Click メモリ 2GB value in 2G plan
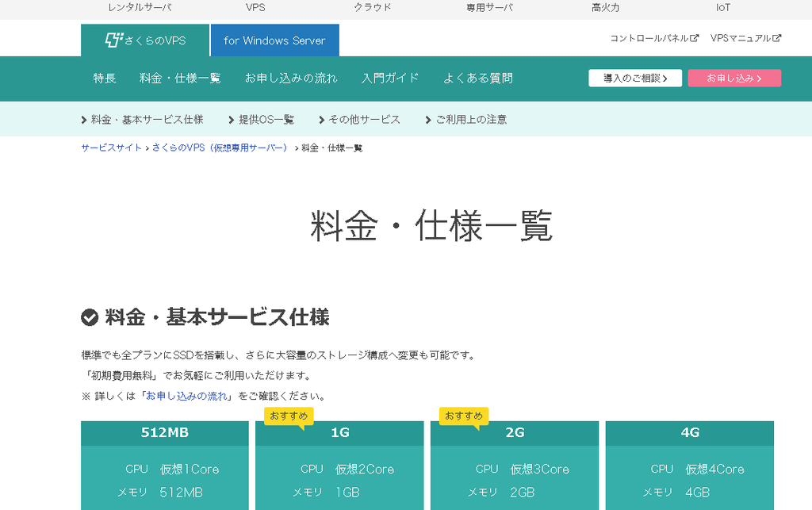 (x=523, y=493)
